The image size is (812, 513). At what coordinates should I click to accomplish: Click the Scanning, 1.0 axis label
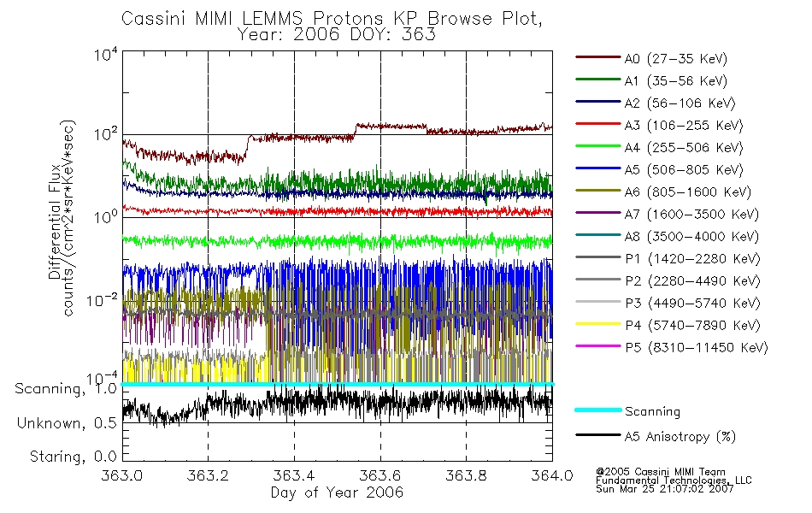coord(66,389)
